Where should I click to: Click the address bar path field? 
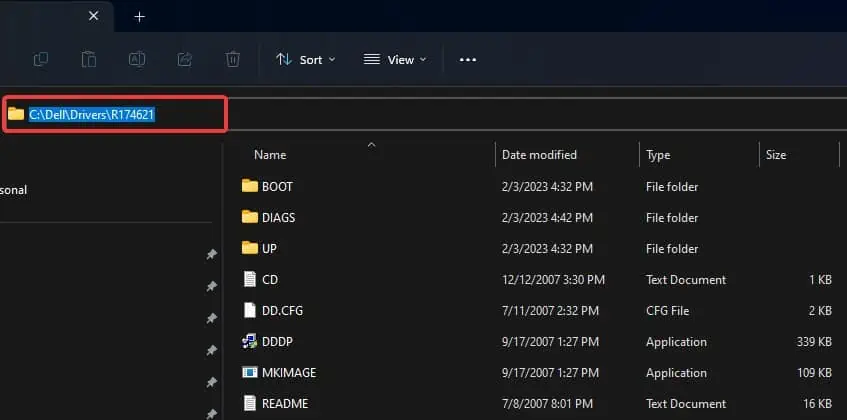[115, 114]
